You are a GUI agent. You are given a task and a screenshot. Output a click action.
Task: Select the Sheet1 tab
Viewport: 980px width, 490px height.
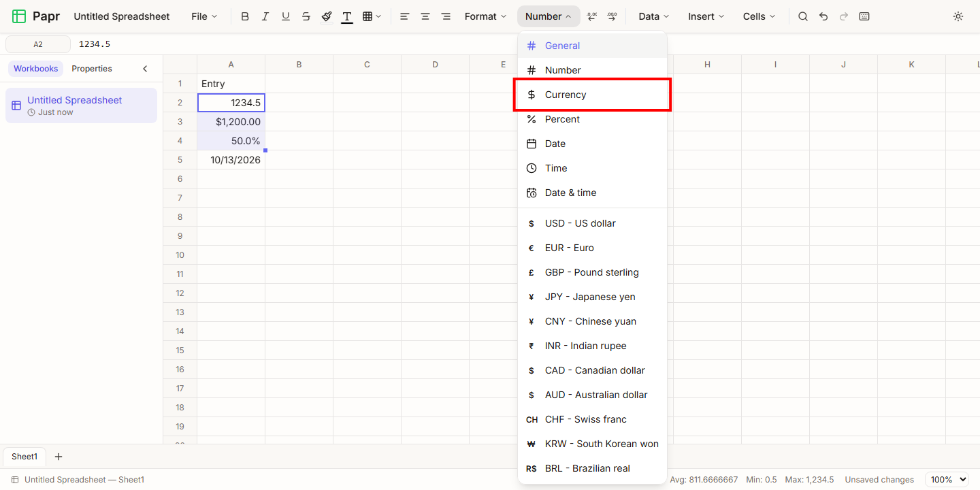point(24,457)
